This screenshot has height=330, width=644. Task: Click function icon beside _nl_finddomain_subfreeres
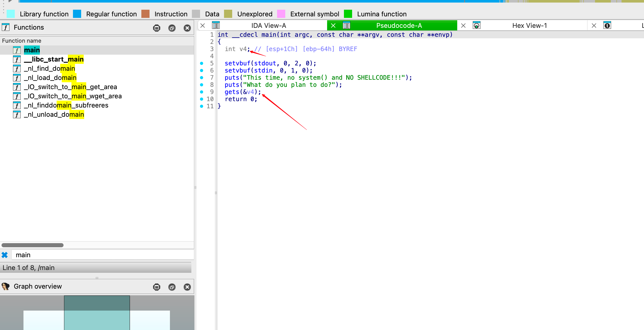pos(17,105)
